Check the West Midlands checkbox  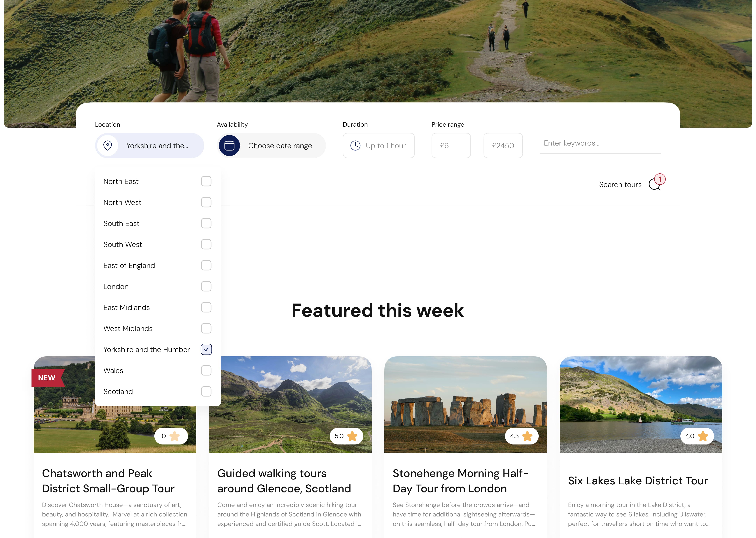[206, 329]
